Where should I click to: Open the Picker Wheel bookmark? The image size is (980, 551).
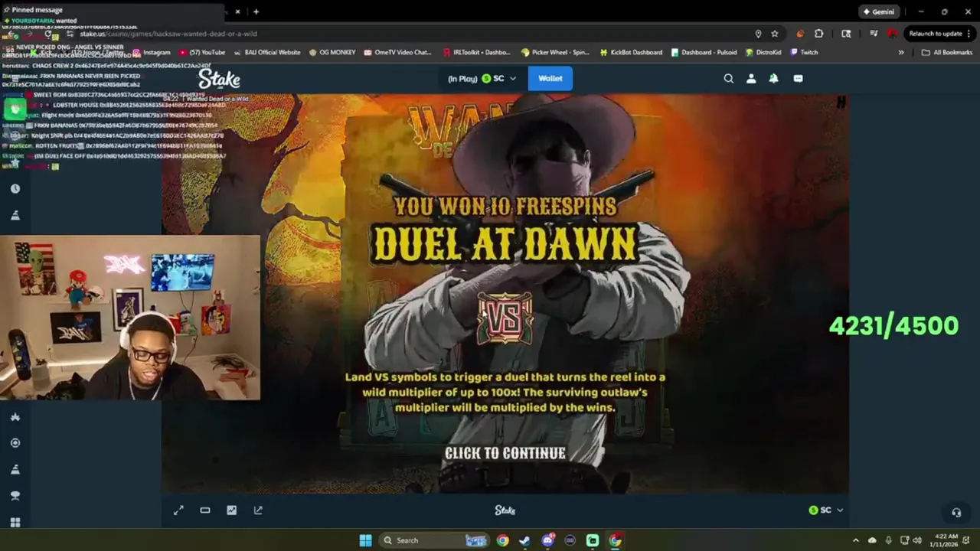click(555, 52)
